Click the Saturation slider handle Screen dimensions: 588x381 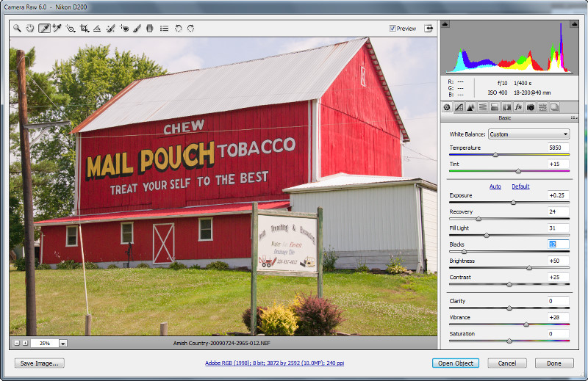(509, 341)
